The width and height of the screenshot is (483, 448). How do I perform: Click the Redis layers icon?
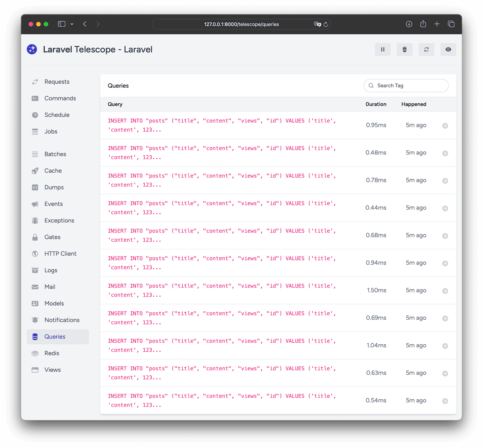point(35,353)
